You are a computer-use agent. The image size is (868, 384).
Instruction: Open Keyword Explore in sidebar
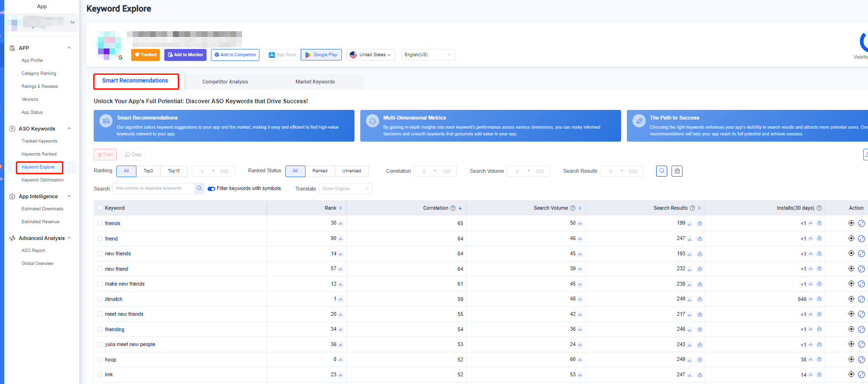coord(38,167)
